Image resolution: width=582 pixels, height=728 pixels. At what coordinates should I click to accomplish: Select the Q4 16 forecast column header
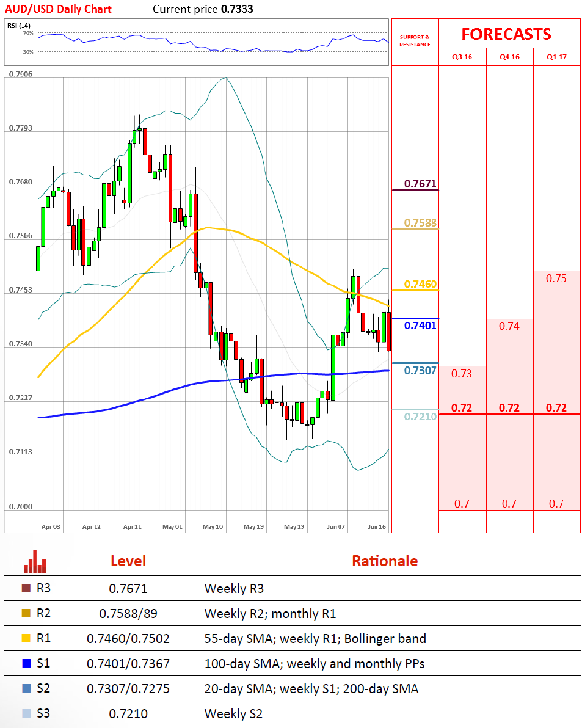[x=509, y=57]
